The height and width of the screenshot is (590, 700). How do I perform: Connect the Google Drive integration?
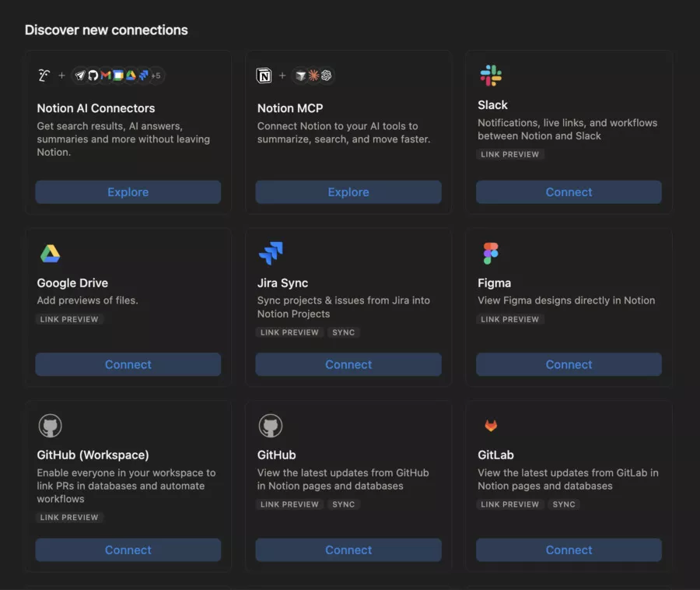[x=128, y=364]
